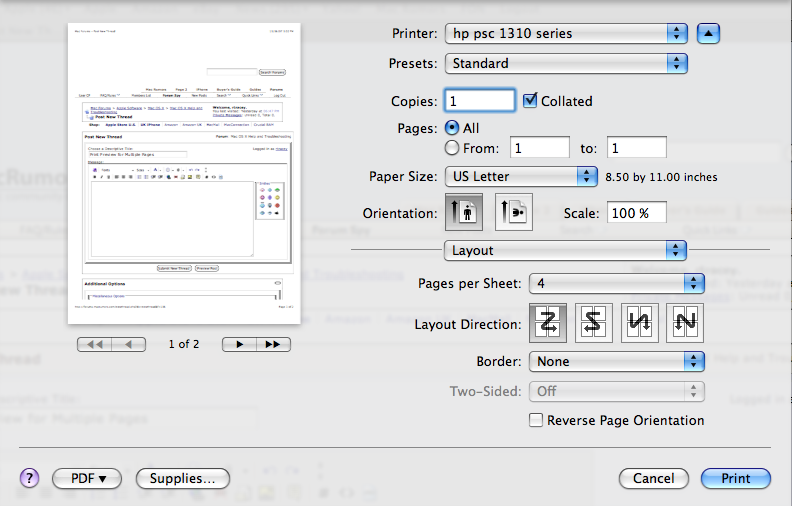
Task: Click the Print button
Action: (735, 478)
